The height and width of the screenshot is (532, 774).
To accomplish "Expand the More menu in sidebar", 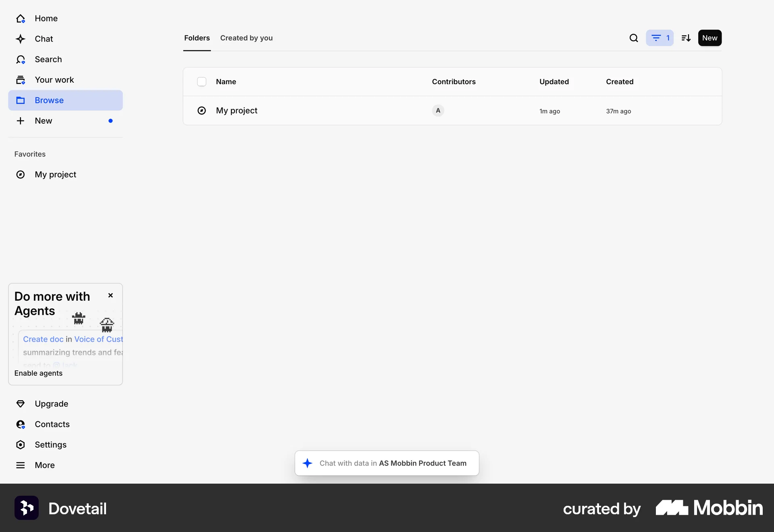I will point(44,465).
